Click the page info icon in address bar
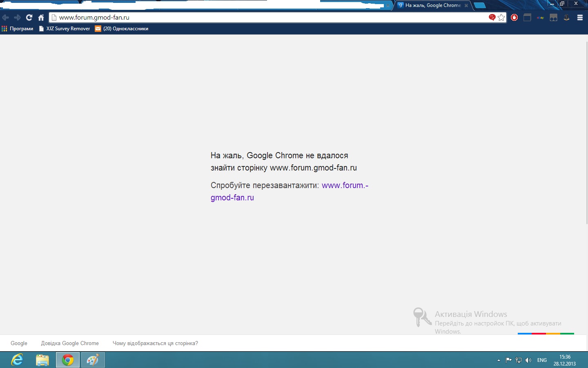588x368 pixels. point(54,18)
